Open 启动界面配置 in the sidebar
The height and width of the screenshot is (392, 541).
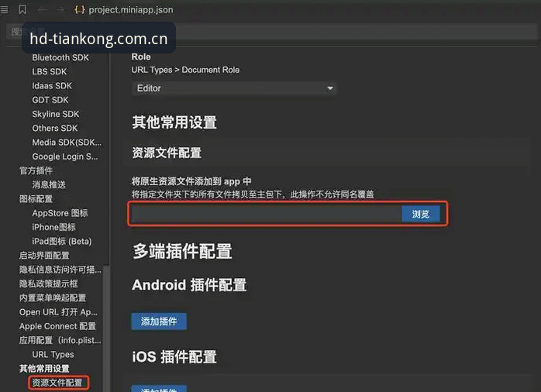(44, 256)
